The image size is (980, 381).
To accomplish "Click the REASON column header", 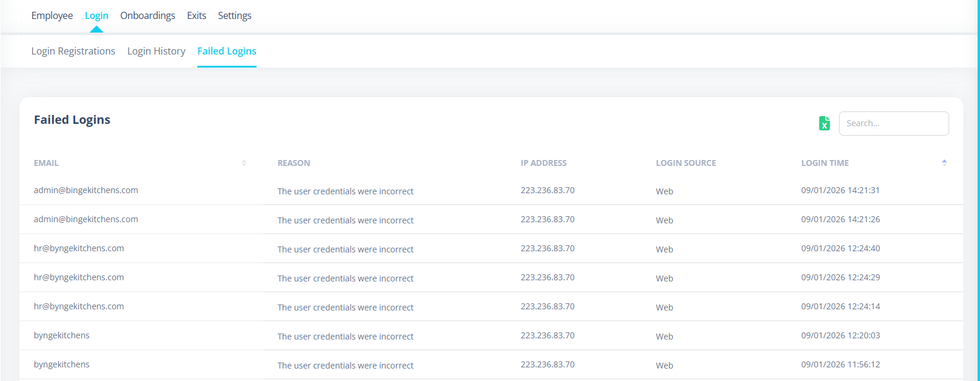I will point(294,163).
